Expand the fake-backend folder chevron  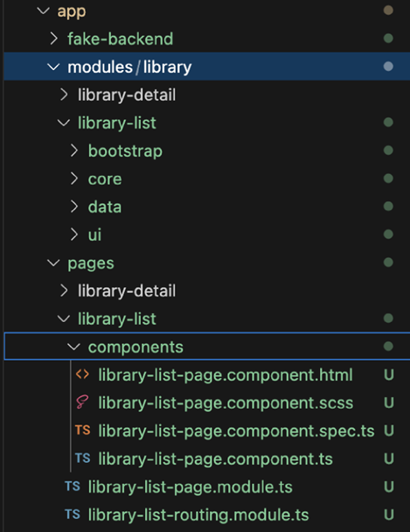click(x=53, y=38)
